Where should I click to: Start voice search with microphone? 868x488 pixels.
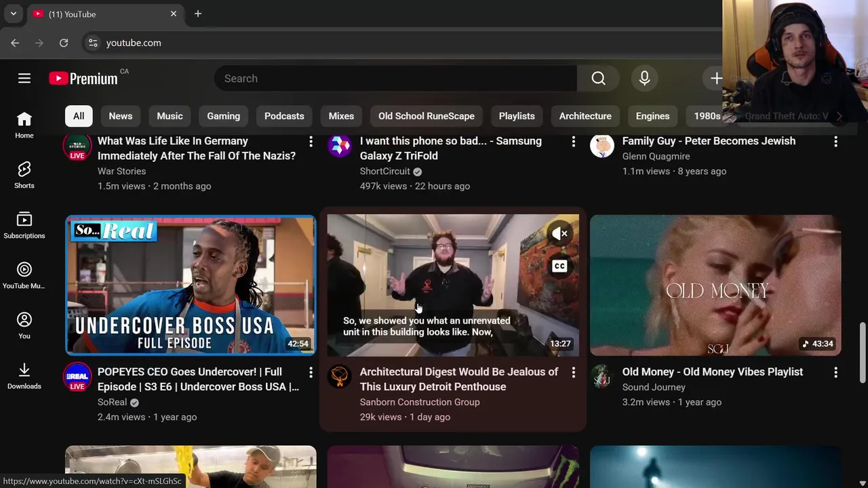point(644,79)
